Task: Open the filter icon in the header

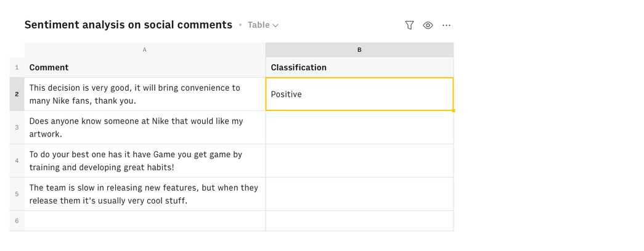Action: (409, 25)
